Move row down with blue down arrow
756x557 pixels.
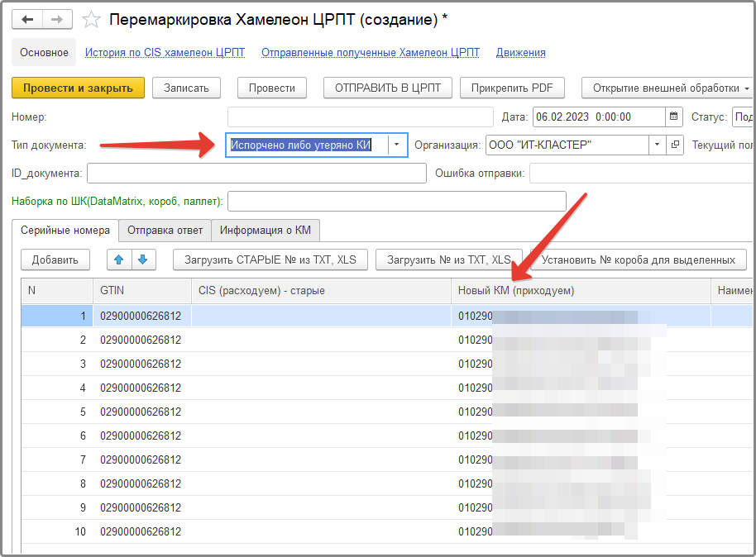pyautogui.click(x=143, y=259)
